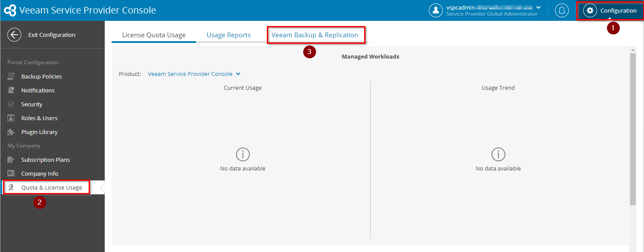The image size is (644, 252).
Task: Click the Exit Configuration back arrow icon
Action: point(14,35)
